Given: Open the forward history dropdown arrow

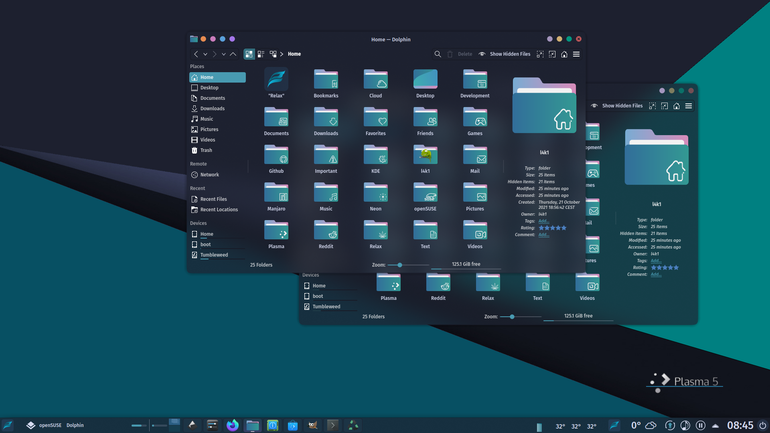Looking at the screenshot, I should click(223, 54).
